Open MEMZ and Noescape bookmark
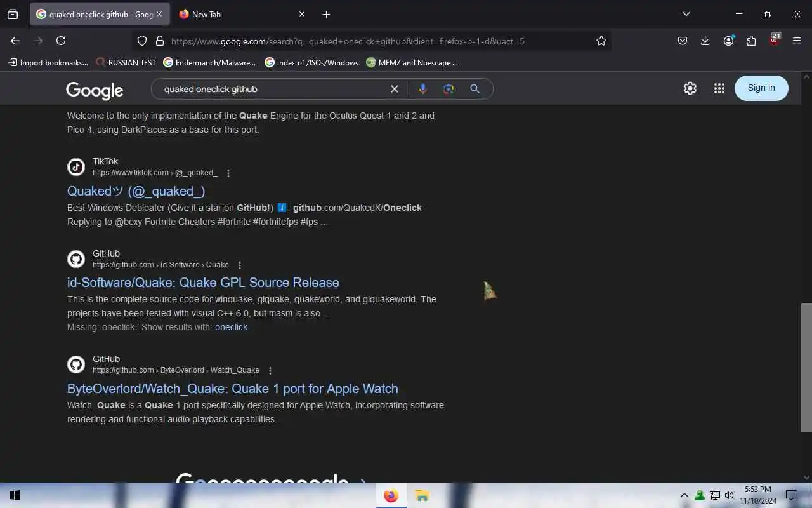Viewport: 812px width, 508px height. click(x=412, y=62)
